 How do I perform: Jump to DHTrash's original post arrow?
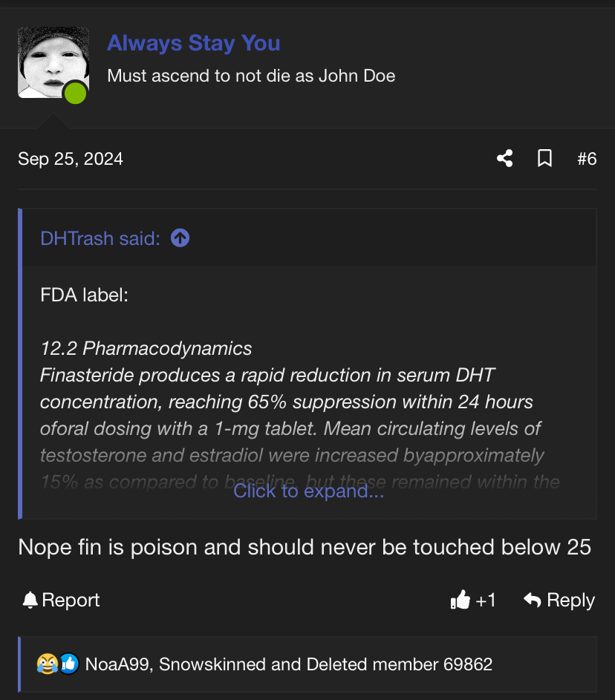pos(180,238)
